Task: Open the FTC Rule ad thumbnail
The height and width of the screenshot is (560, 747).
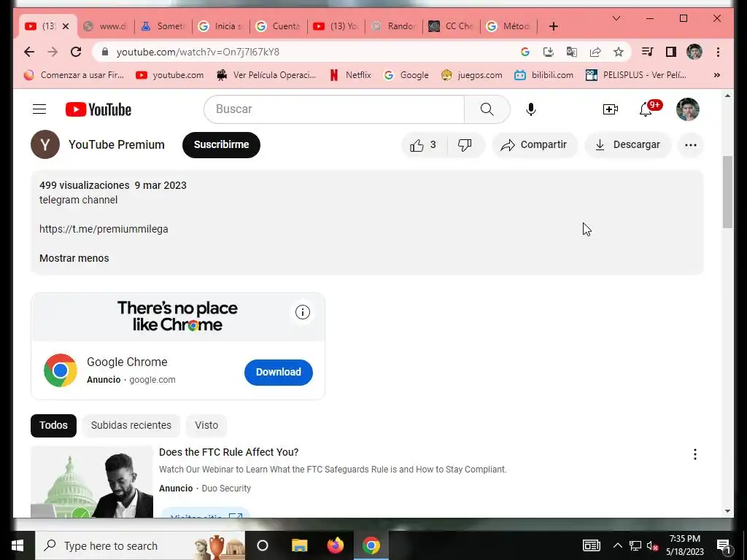Action: pyautogui.click(x=92, y=482)
